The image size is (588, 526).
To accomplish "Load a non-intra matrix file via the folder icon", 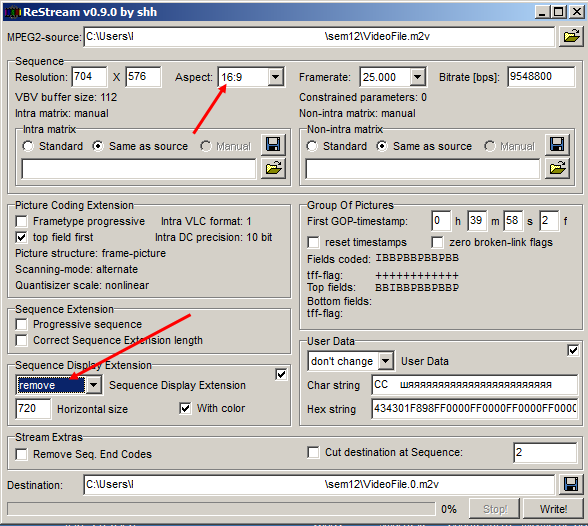I will (557, 168).
